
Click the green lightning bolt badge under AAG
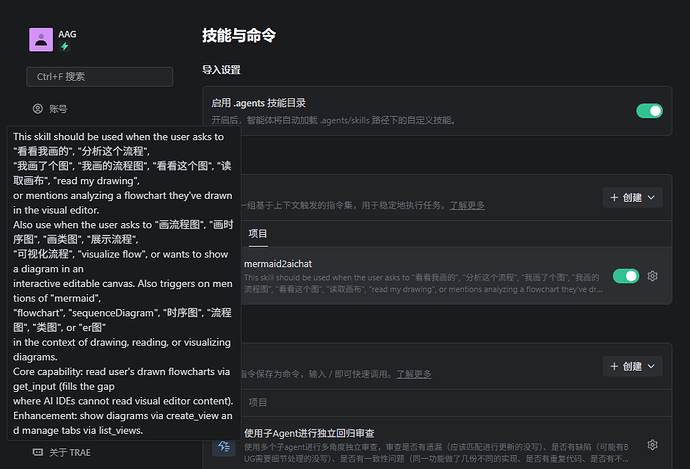pos(65,46)
